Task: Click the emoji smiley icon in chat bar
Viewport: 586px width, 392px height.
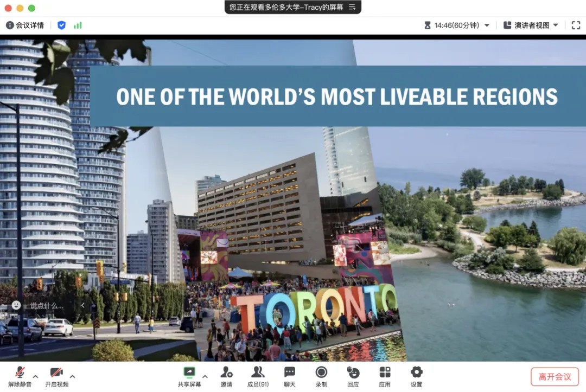Action: 16,305
